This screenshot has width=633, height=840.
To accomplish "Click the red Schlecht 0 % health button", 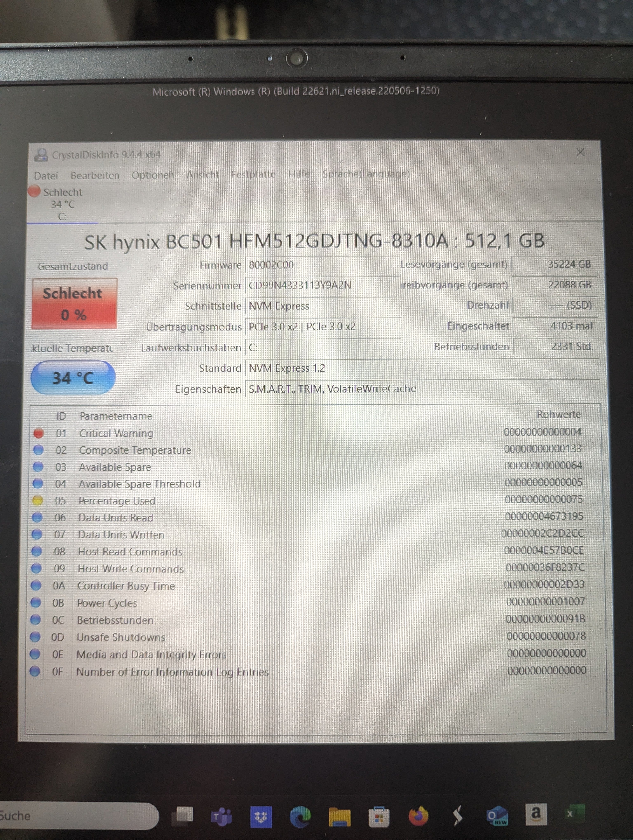I will pos(74,303).
